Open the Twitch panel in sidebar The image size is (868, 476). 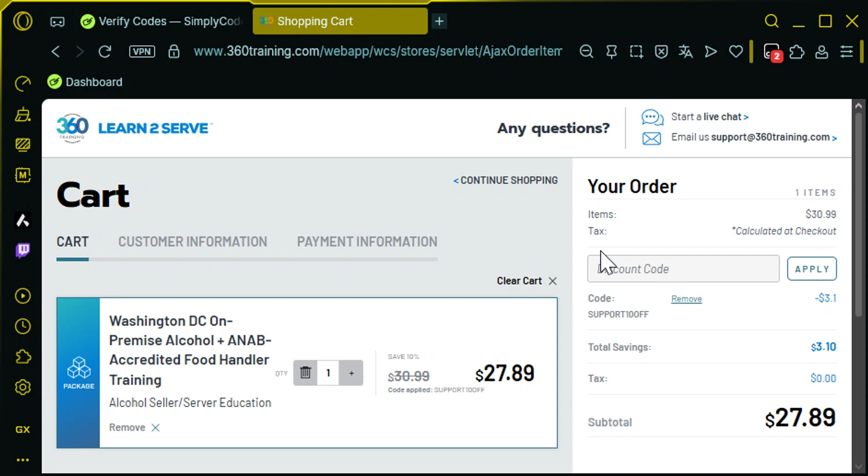[23, 250]
